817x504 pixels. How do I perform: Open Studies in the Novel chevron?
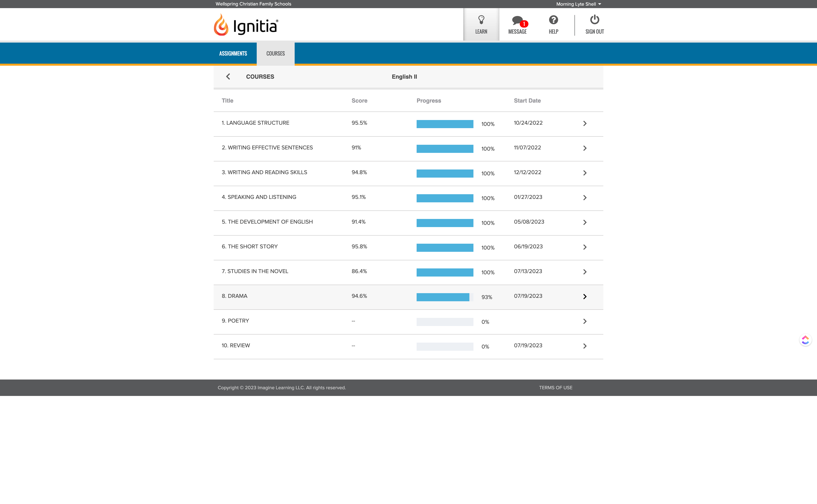tap(585, 272)
